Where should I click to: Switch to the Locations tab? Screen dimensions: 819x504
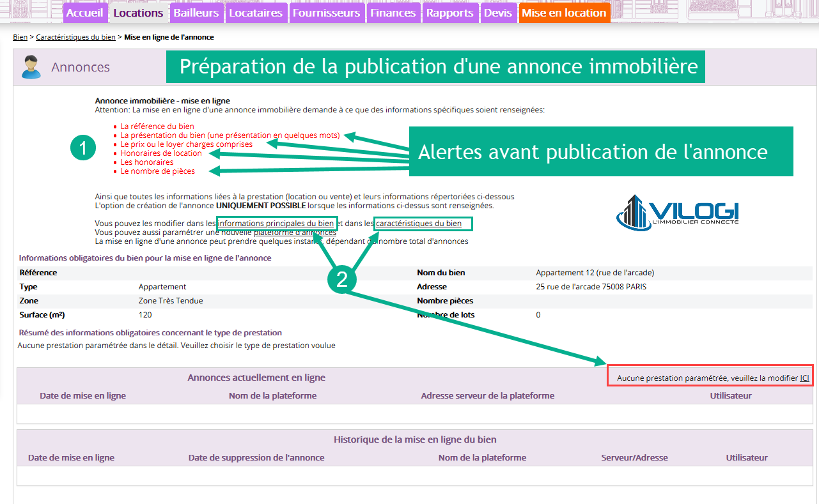coord(138,13)
